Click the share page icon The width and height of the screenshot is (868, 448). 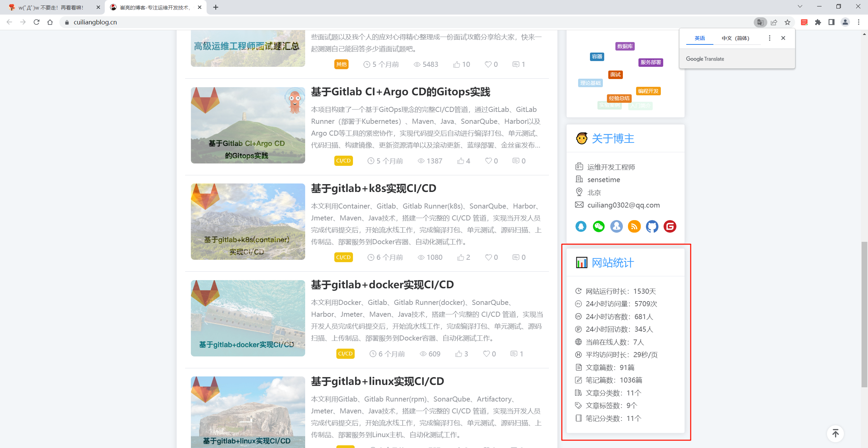click(774, 22)
